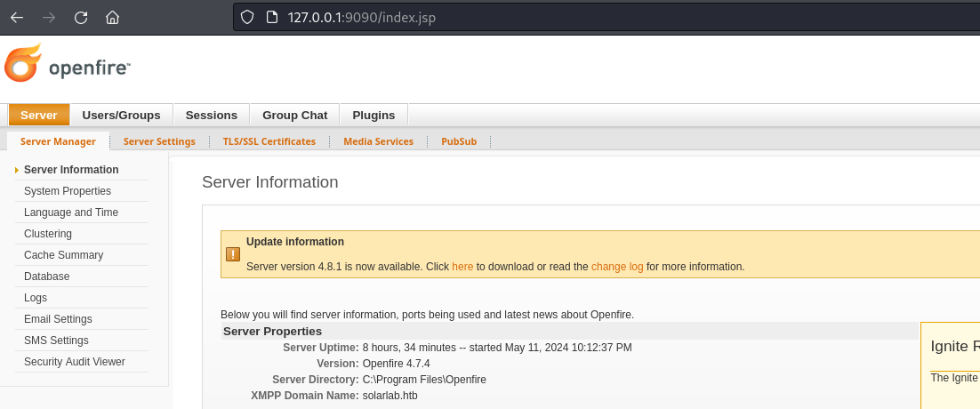Select Security Audit Viewer in sidebar
This screenshot has width=980, height=409.
tap(75, 362)
